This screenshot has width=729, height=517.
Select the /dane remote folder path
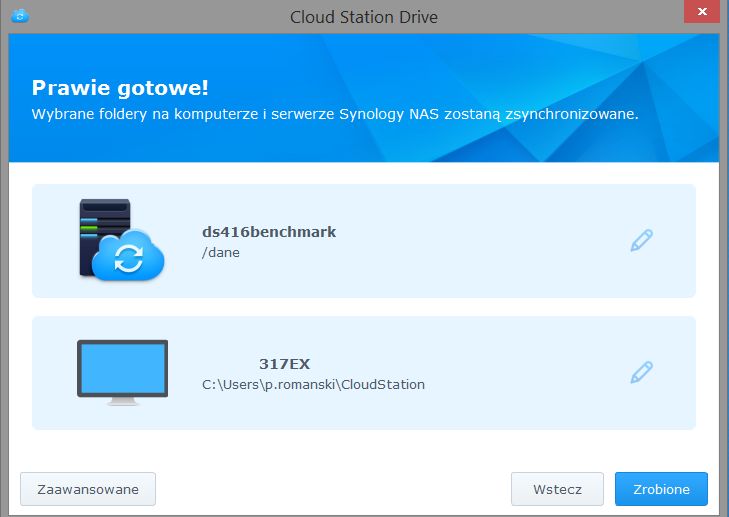(x=221, y=252)
